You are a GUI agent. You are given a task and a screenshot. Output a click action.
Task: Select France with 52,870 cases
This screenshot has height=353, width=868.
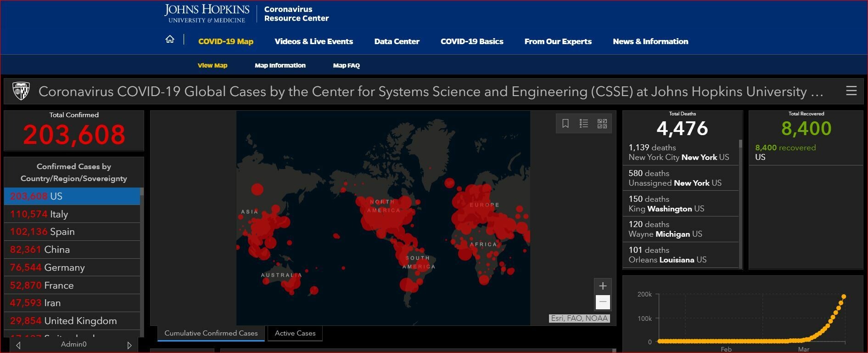point(72,285)
